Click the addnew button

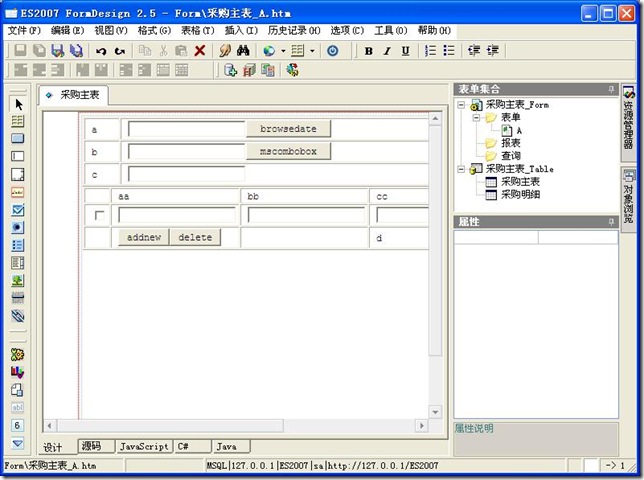click(144, 238)
